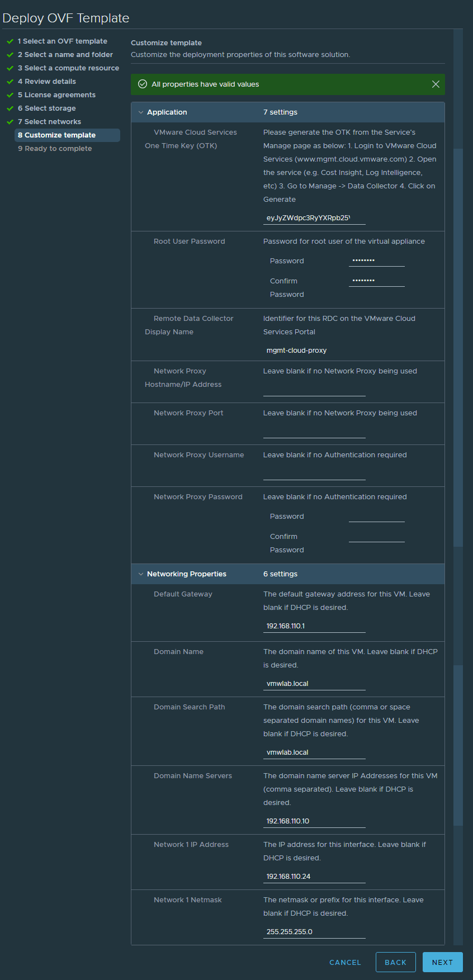Focus the Network Proxy Port field
The width and height of the screenshot is (473, 980).
point(314,432)
